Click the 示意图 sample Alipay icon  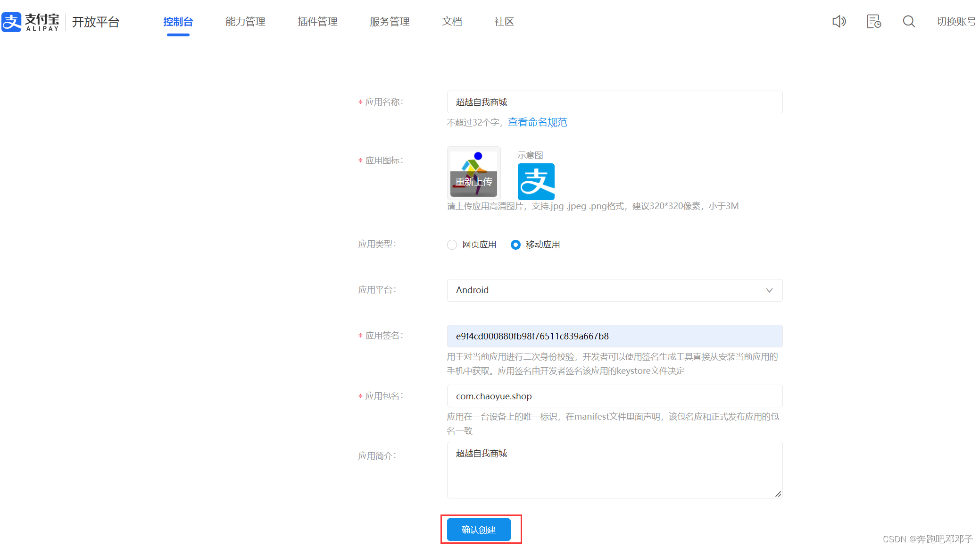(x=536, y=181)
